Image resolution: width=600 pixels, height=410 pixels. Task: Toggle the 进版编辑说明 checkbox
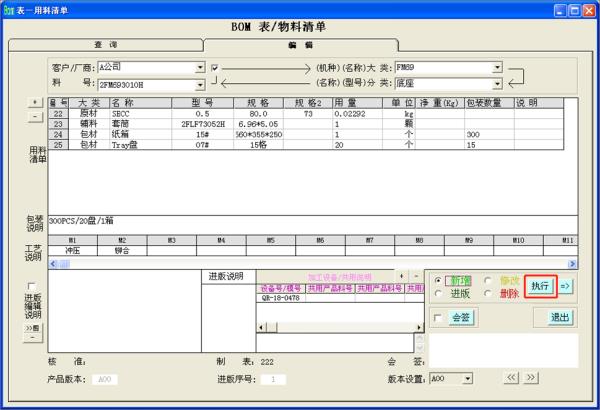[33, 286]
